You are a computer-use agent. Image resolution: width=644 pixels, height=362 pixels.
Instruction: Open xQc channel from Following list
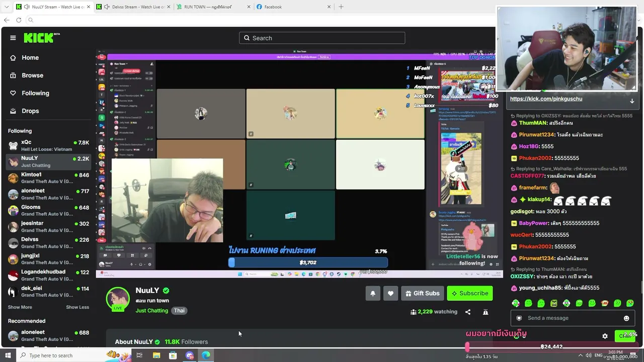point(48,146)
